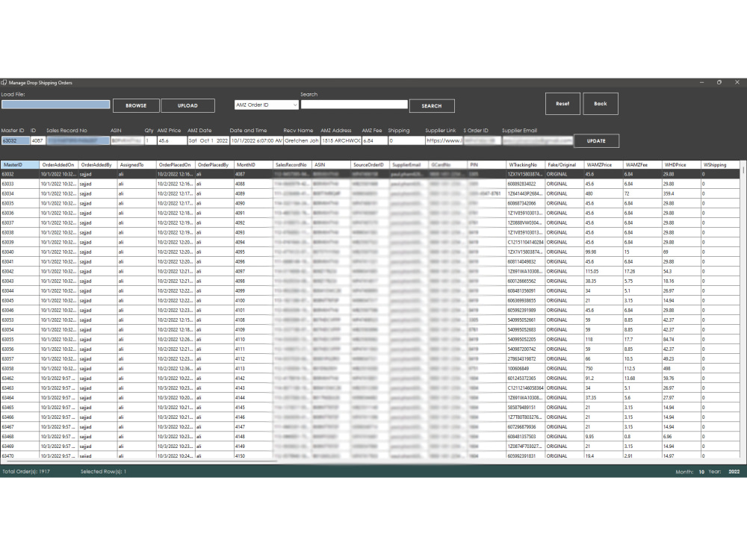The height and width of the screenshot is (560, 747).
Task: Click the AMZ Price field showing 45.6
Action: tap(172, 140)
